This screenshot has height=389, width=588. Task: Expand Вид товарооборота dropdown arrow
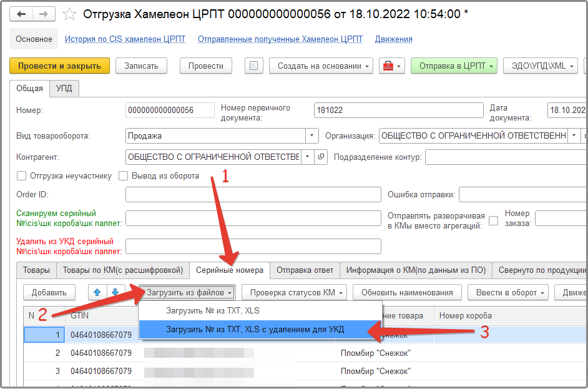(x=311, y=135)
